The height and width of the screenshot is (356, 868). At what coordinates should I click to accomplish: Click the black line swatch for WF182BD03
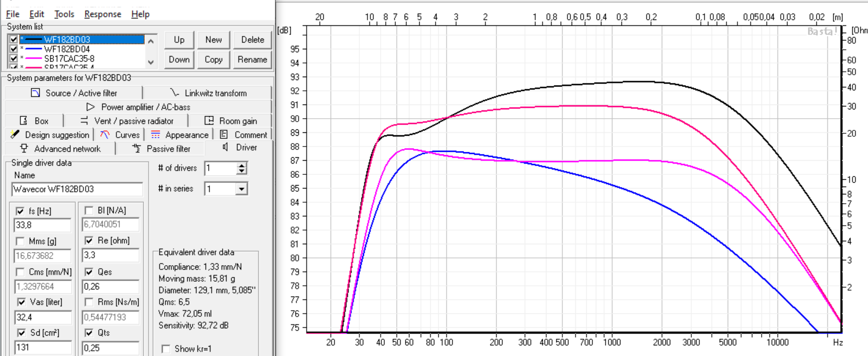(x=33, y=40)
